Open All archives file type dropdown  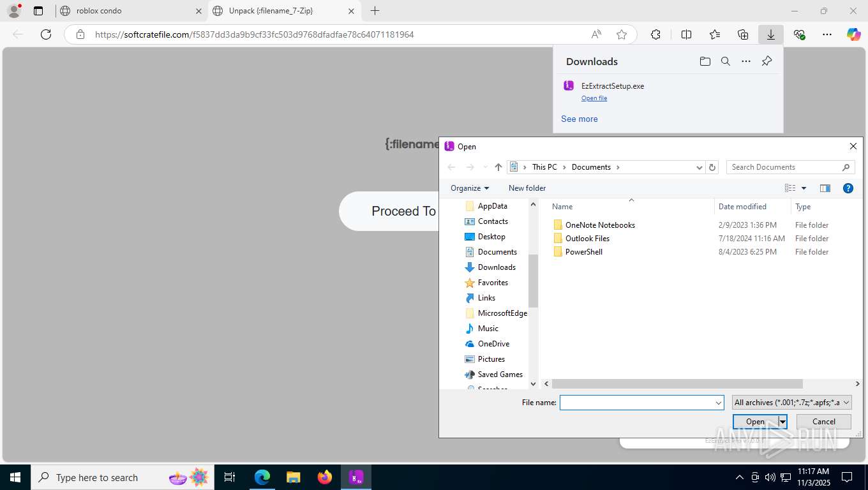click(792, 403)
